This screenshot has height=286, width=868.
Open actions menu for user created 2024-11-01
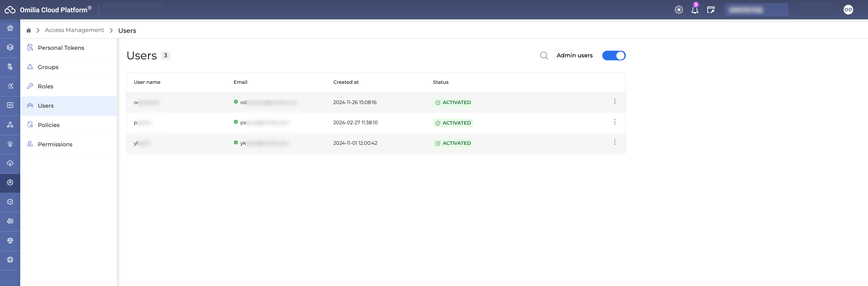tap(615, 142)
